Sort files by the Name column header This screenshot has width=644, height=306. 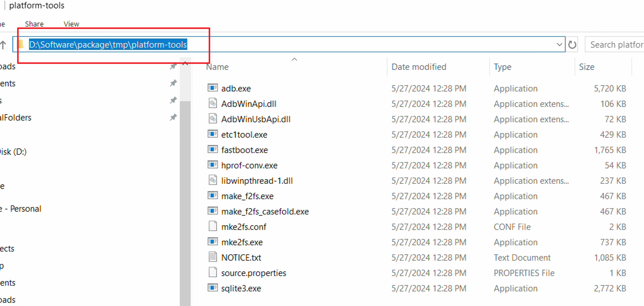[217, 67]
